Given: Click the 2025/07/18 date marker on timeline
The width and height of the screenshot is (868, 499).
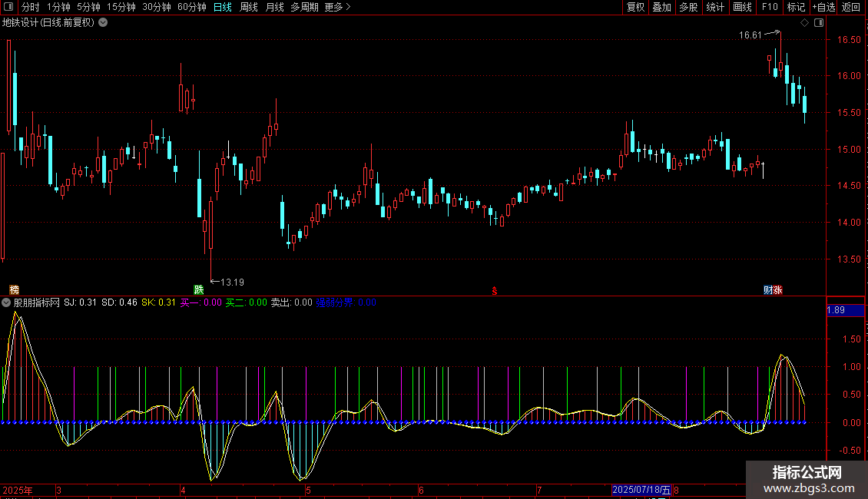Looking at the screenshot, I should pyautogui.click(x=641, y=490).
